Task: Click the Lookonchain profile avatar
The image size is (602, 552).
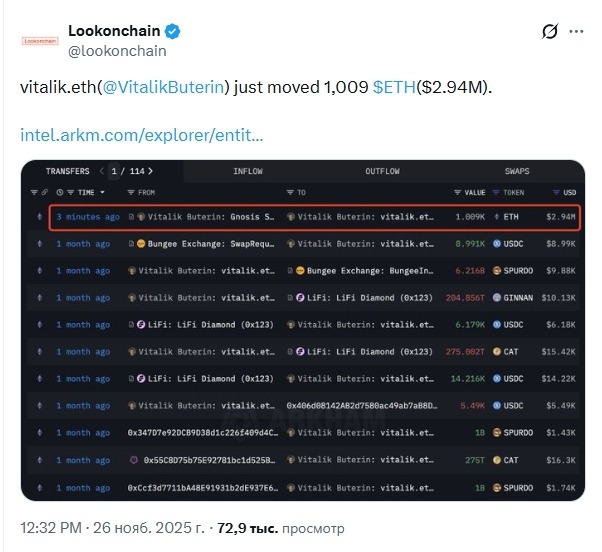Action: click(x=39, y=41)
